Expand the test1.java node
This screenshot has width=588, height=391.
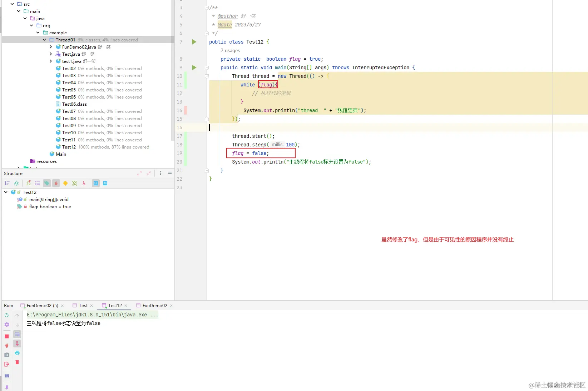point(51,61)
